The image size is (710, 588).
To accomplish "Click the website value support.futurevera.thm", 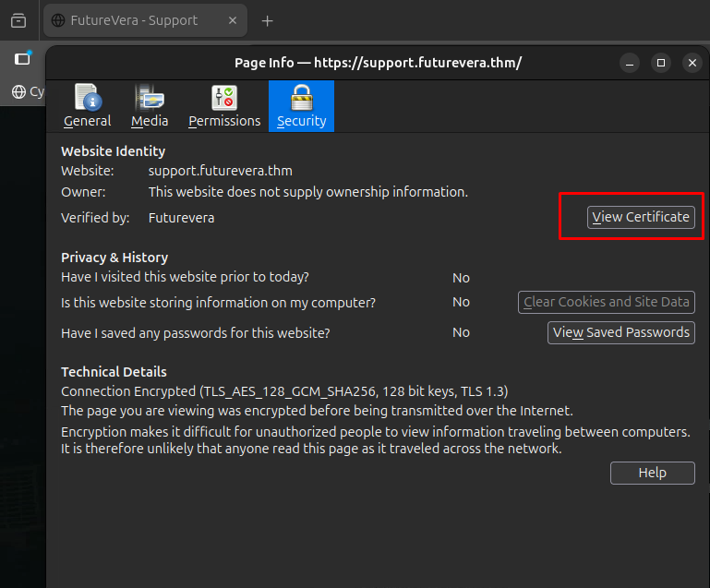I will point(220,171).
